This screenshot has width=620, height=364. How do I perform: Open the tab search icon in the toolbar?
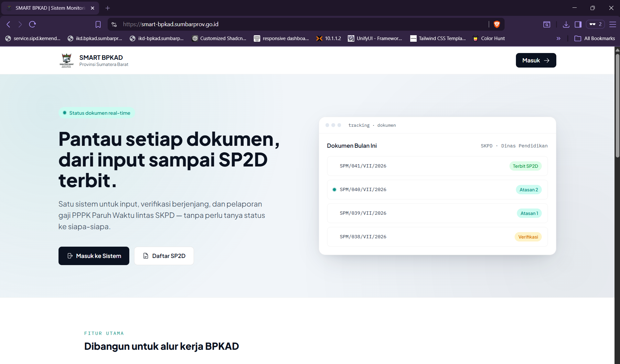547,24
